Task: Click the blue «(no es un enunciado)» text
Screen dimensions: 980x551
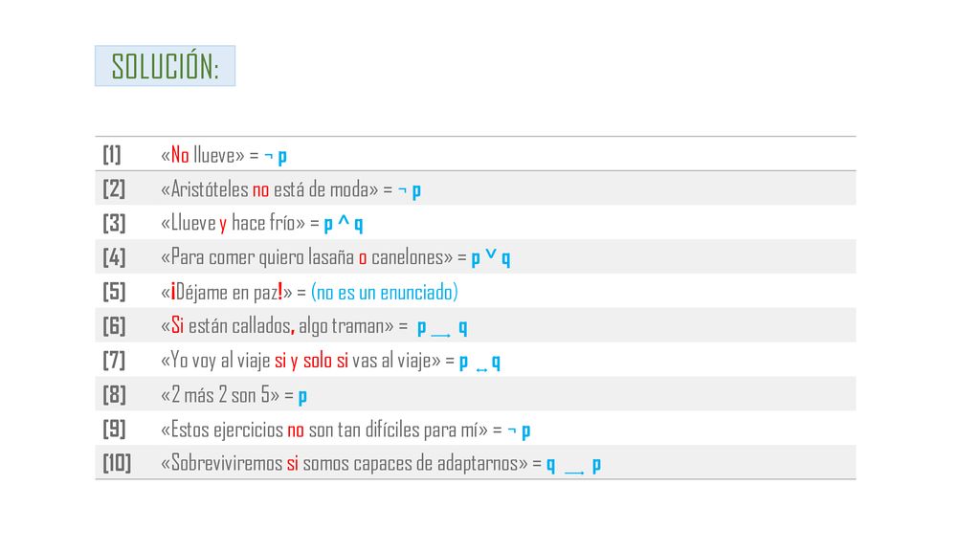Action: 385,292
